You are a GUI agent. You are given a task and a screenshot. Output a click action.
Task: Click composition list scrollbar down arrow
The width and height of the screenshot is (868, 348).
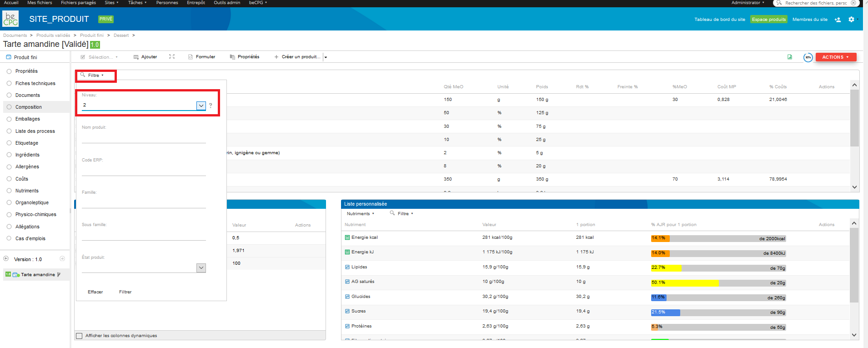[854, 187]
